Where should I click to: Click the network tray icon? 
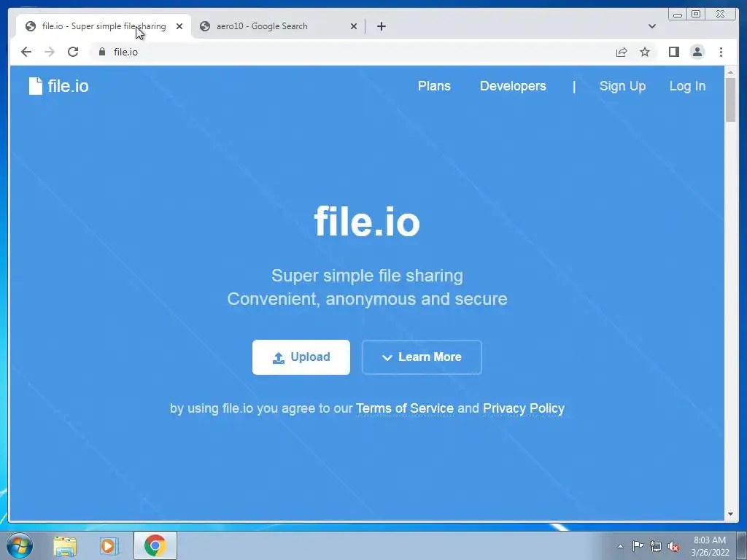tap(656, 546)
